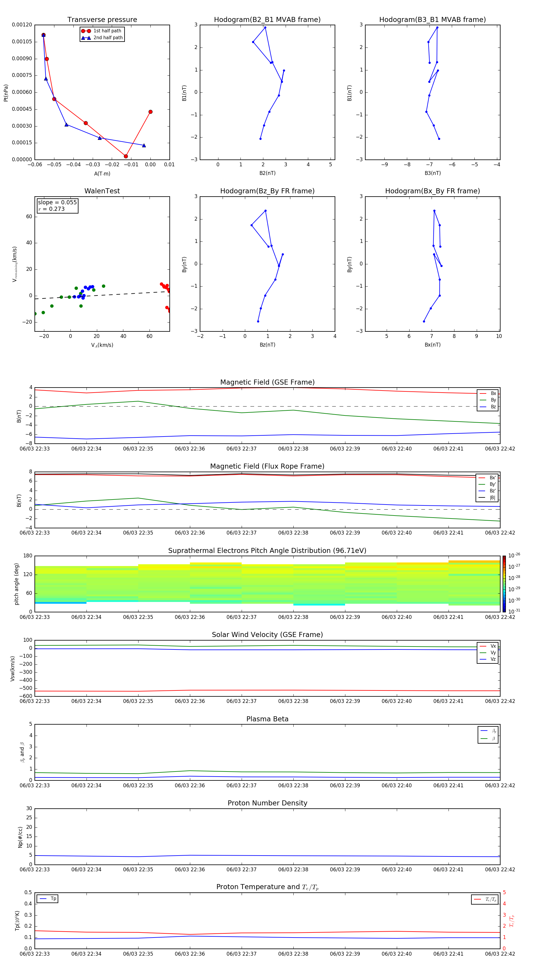Click the 'Bx(nT)' x-axis label
Screen dimensions: 535x980
pyautogui.click(x=432, y=345)
